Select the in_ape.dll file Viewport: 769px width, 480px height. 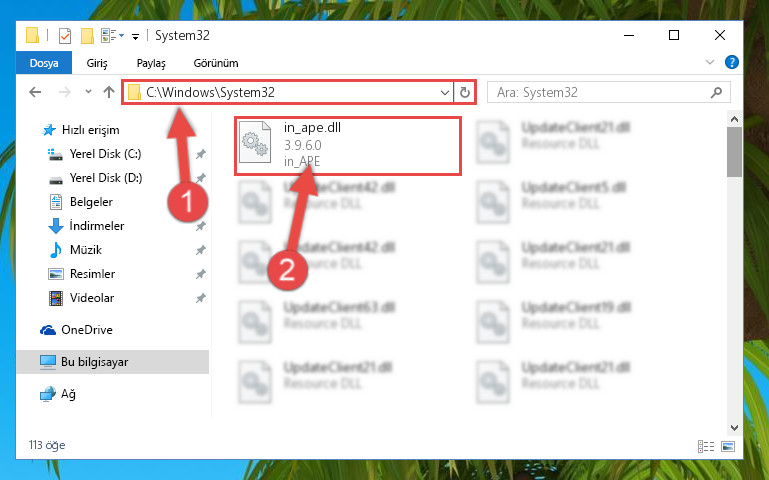tap(348, 146)
